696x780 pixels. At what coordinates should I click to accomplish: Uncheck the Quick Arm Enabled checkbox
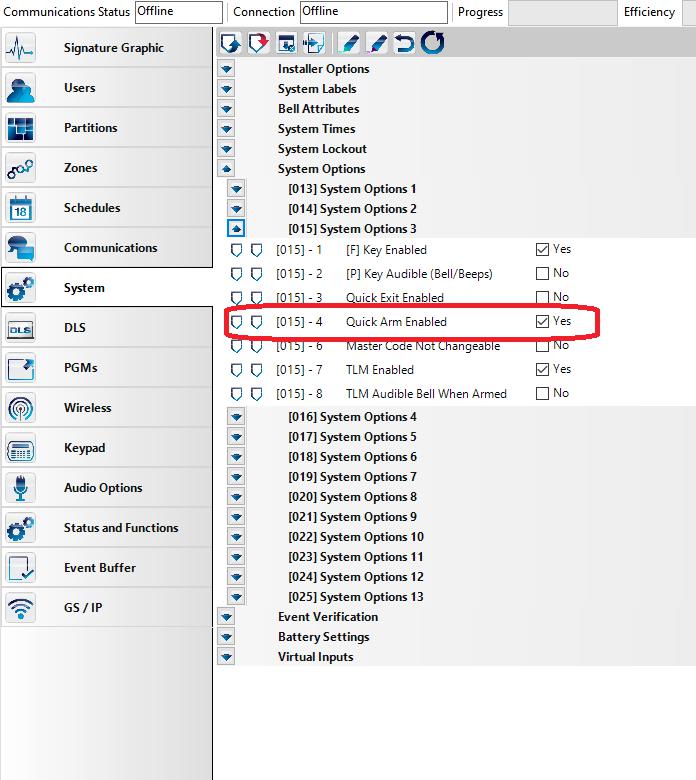(542, 322)
